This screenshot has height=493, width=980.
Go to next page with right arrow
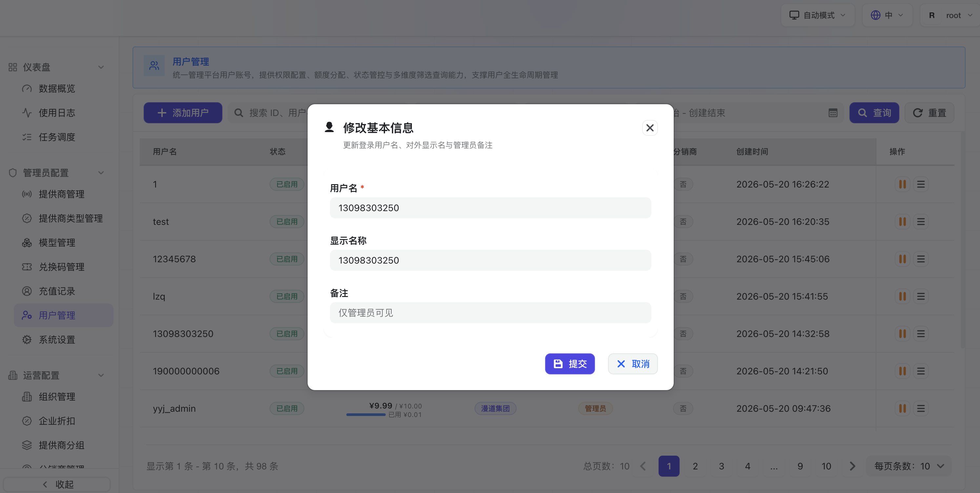tap(852, 466)
